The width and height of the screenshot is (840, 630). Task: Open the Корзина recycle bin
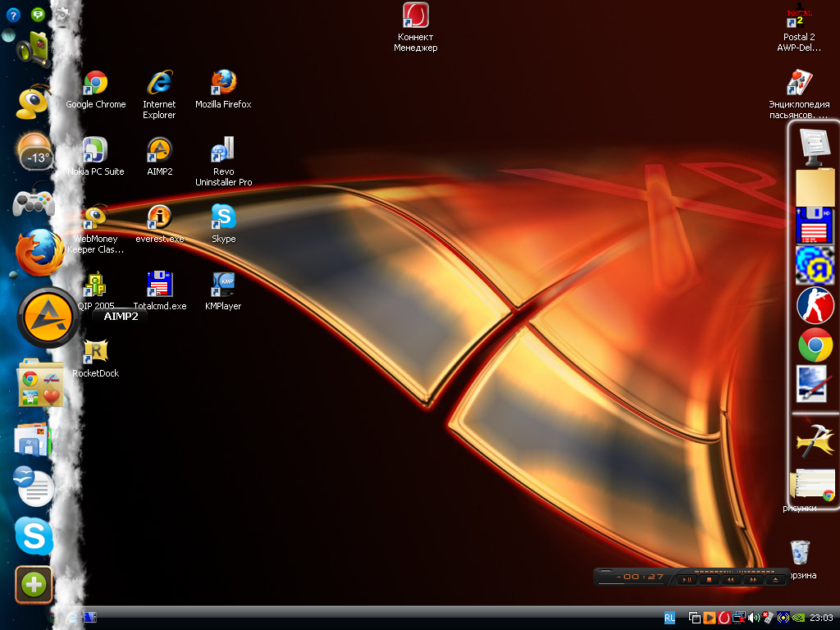pyautogui.click(x=800, y=553)
